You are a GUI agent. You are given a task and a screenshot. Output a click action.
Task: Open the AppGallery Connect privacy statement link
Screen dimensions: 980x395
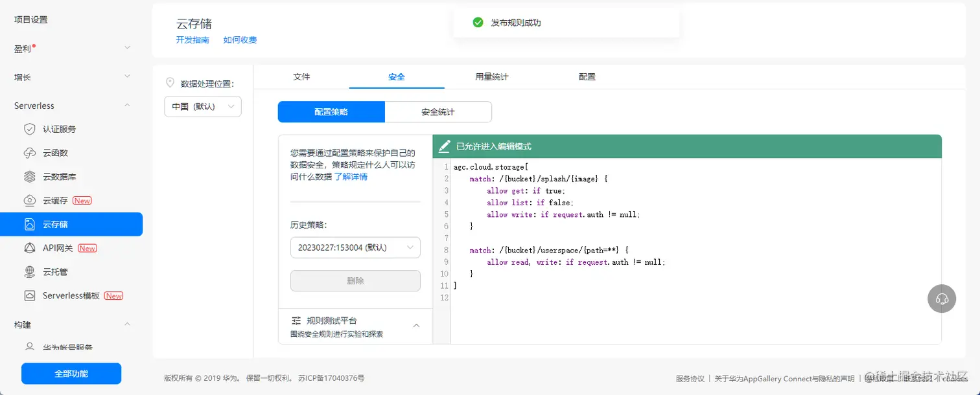point(784,379)
